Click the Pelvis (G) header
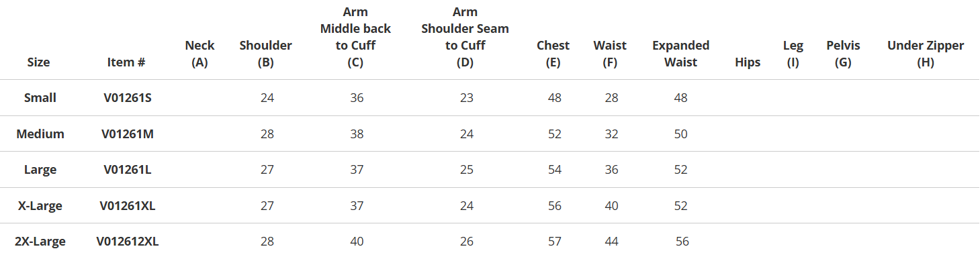The width and height of the screenshot is (980, 257). (843, 54)
